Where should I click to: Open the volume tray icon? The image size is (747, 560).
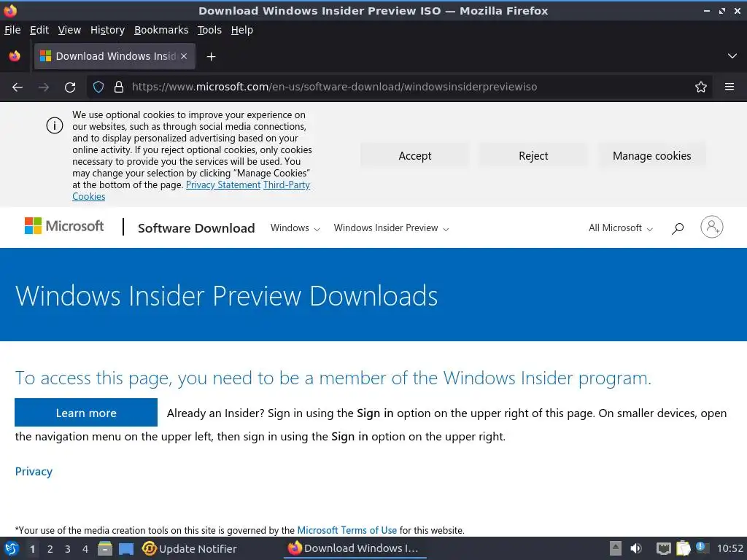click(x=636, y=548)
